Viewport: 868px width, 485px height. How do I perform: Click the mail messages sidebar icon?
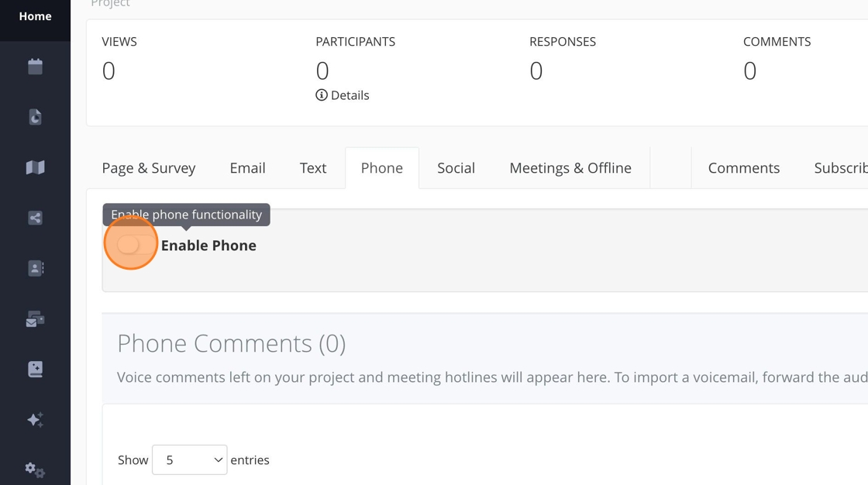35,318
